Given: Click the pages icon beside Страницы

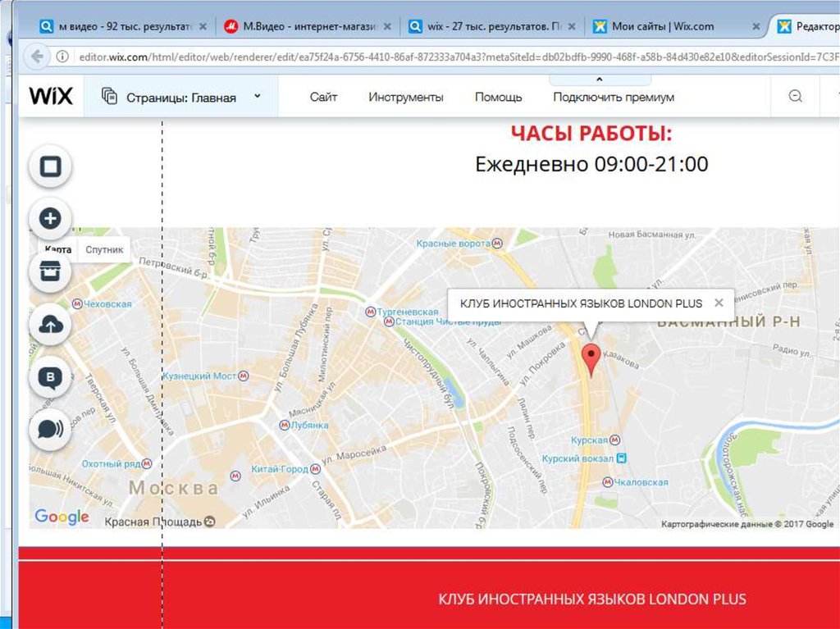Looking at the screenshot, I should 109,97.
